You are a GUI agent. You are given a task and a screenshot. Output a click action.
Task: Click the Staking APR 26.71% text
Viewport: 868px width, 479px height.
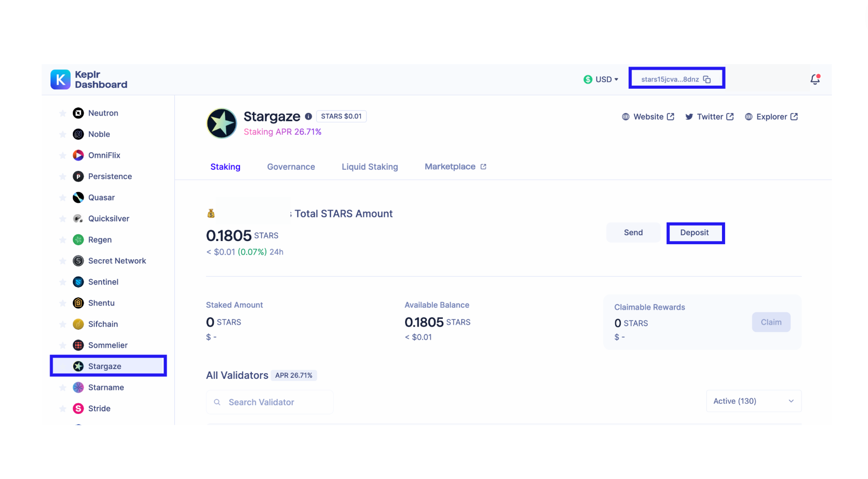point(282,132)
